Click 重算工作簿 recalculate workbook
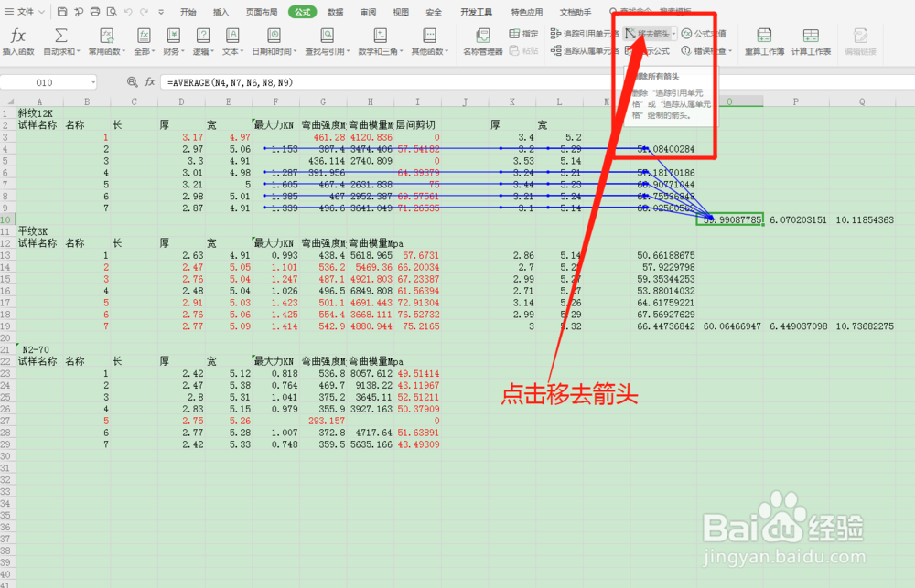The image size is (915, 588). (x=764, y=42)
